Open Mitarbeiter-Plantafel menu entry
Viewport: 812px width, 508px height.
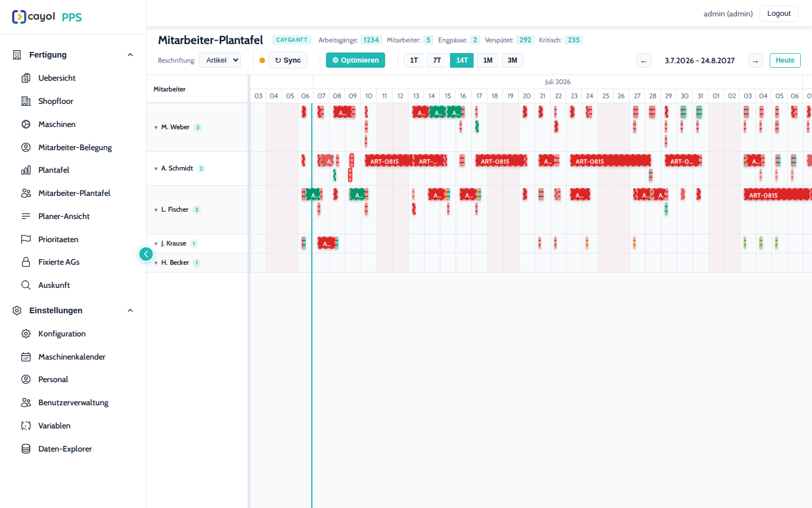click(x=74, y=193)
